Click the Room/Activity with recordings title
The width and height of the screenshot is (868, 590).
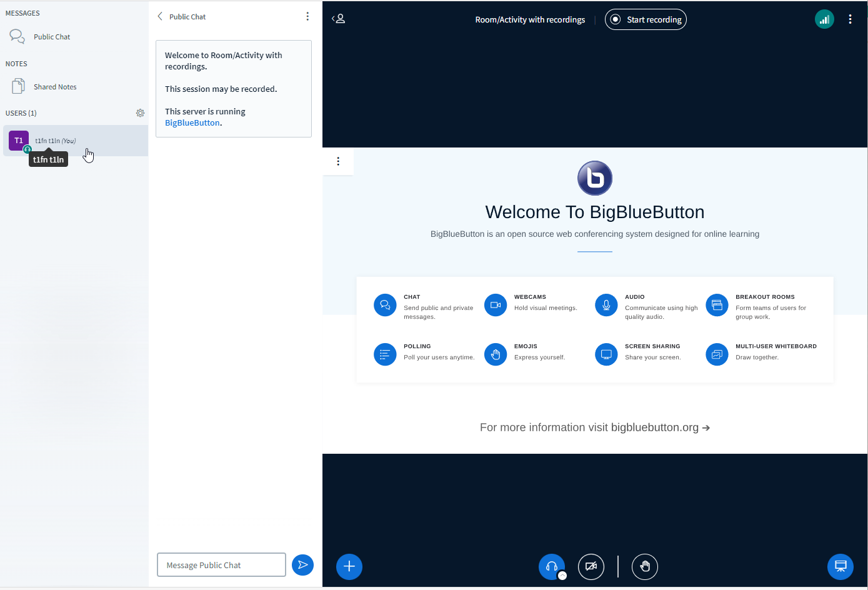click(x=530, y=19)
